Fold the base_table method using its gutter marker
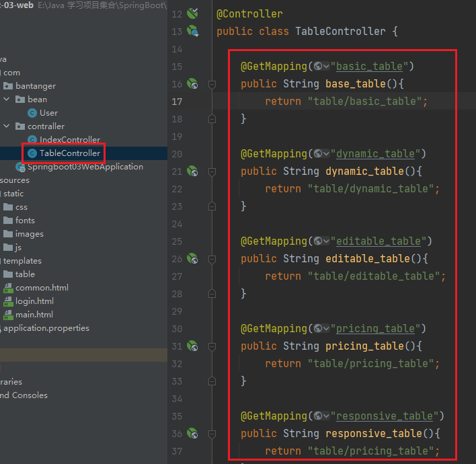The height and width of the screenshot is (464, 476). [212, 84]
